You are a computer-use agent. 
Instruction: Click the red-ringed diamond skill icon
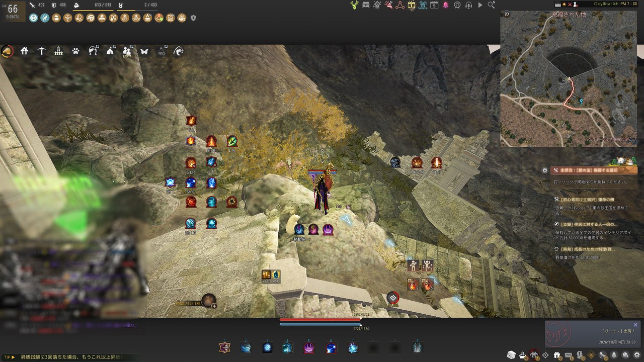pyautogui.click(x=392, y=298)
